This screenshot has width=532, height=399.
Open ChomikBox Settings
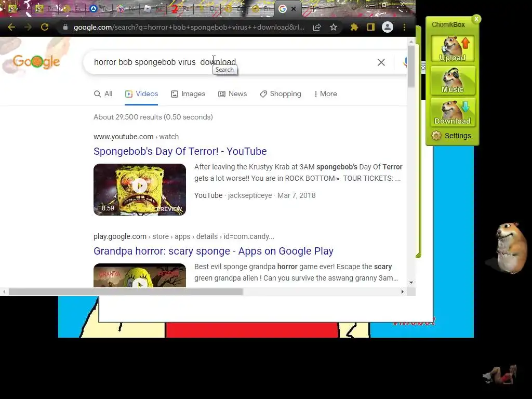pyautogui.click(x=451, y=136)
